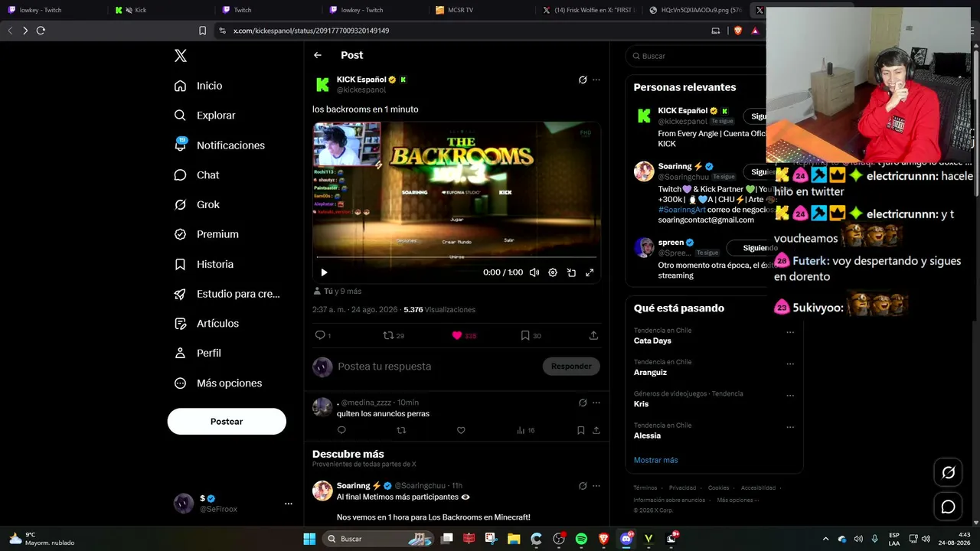Open the Brave Shields icon
Screen dimensions: 980x551
point(738,31)
